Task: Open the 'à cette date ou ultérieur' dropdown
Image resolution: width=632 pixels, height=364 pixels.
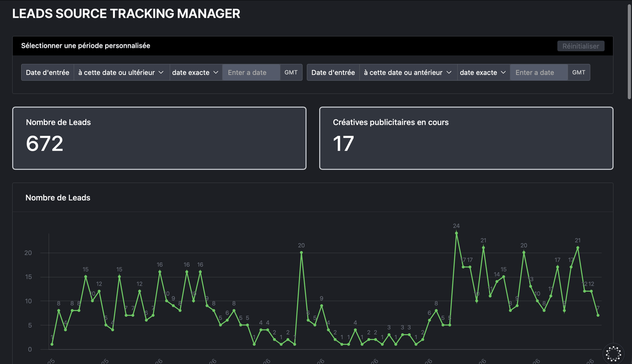Action: click(121, 72)
